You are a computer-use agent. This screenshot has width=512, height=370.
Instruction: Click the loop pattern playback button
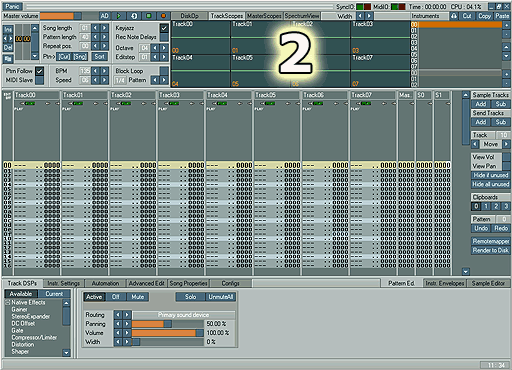click(134, 16)
